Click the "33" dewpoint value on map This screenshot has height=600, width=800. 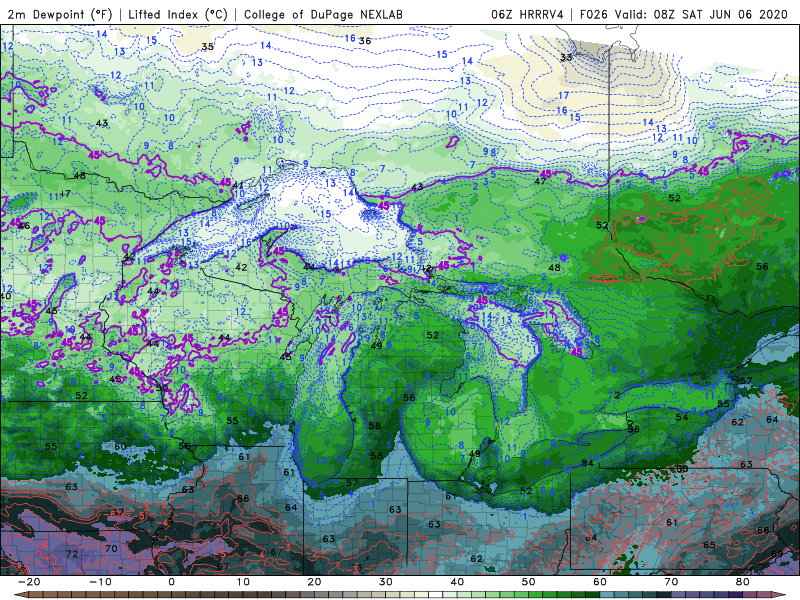point(566,58)
